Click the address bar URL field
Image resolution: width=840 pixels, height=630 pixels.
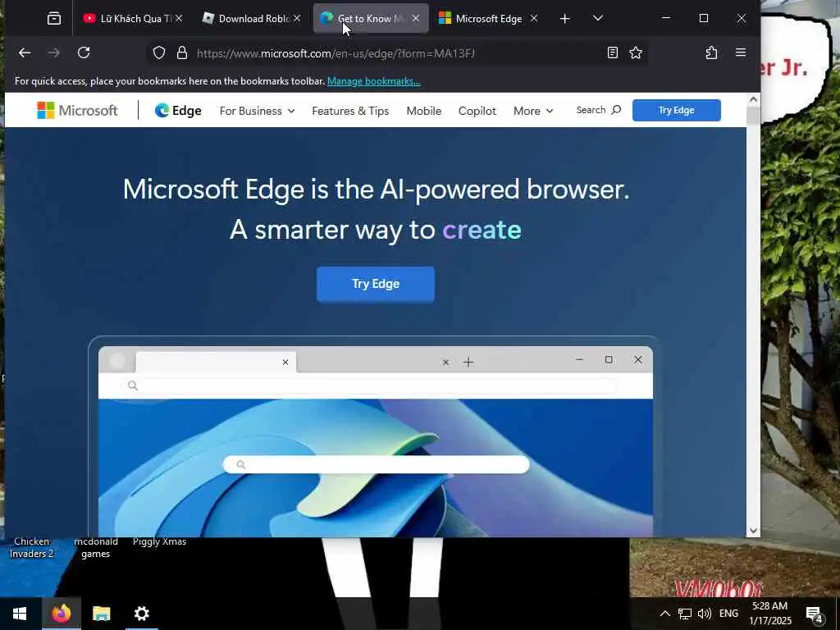[396, 53]
